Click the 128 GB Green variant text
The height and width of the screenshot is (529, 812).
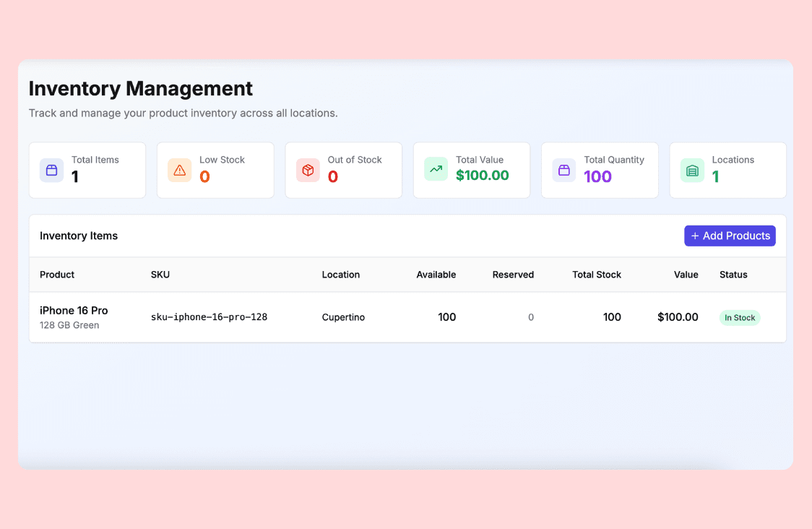[69, 325]
